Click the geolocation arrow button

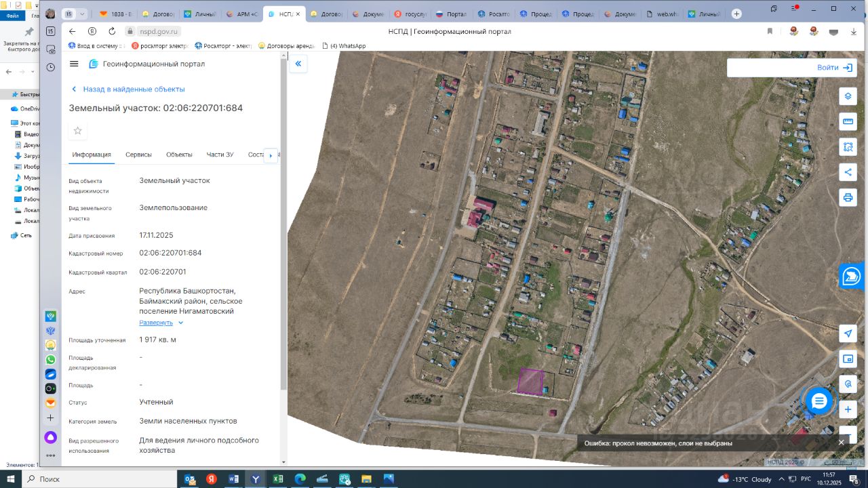click(x=848, y=333)
